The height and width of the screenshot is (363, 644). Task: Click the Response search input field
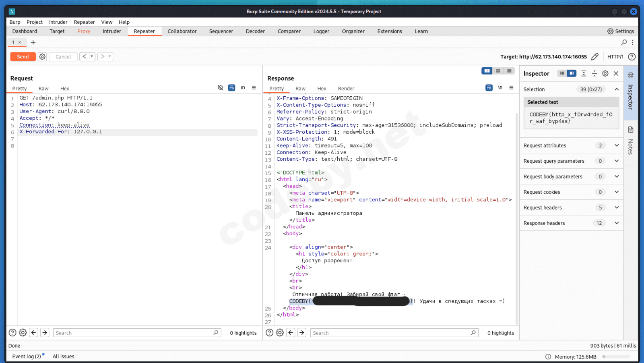pyautogui.click(x=390, y=333)
